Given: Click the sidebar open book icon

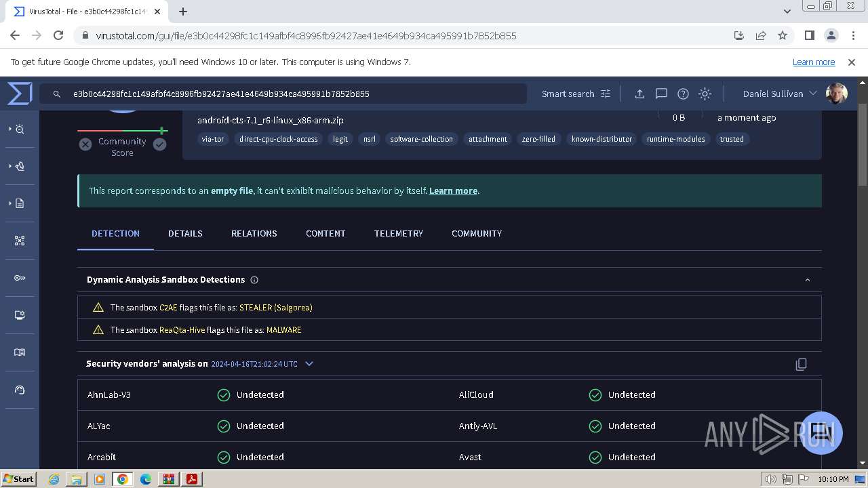Looking at the screenshot, I should point(20,352).
